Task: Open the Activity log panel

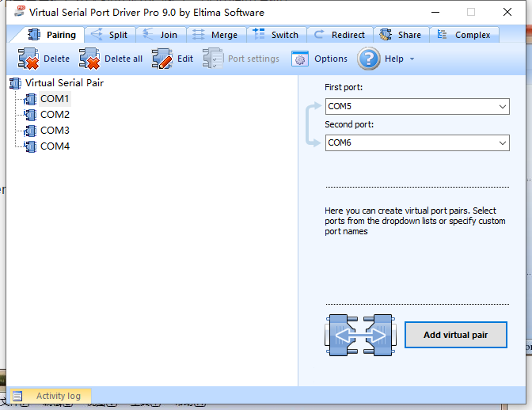Action: [51, 396]
